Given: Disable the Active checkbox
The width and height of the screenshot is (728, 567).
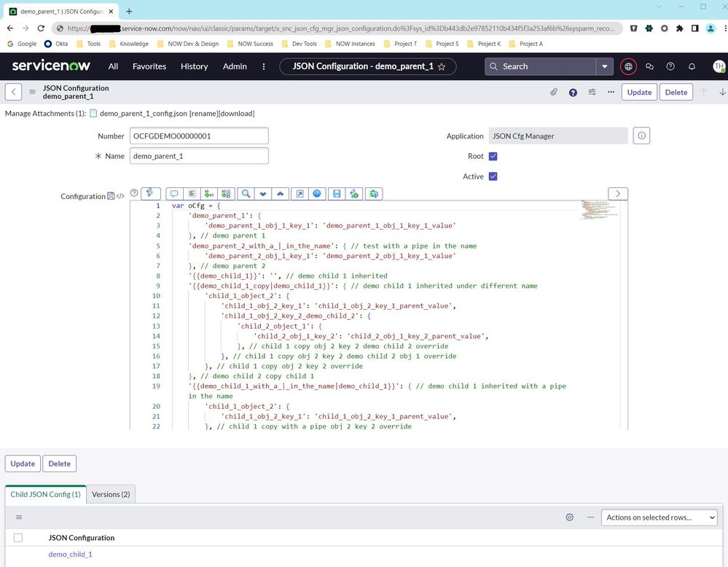Looking at the screenshot, I should [493, 176].
